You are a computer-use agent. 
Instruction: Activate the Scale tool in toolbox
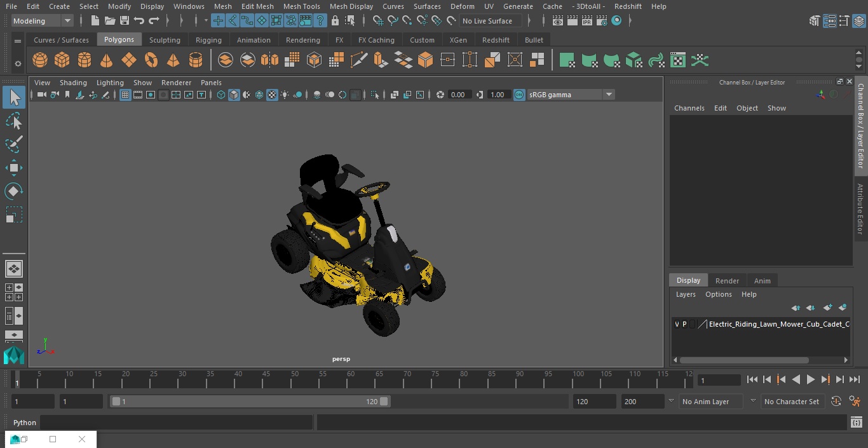(14, 215)
